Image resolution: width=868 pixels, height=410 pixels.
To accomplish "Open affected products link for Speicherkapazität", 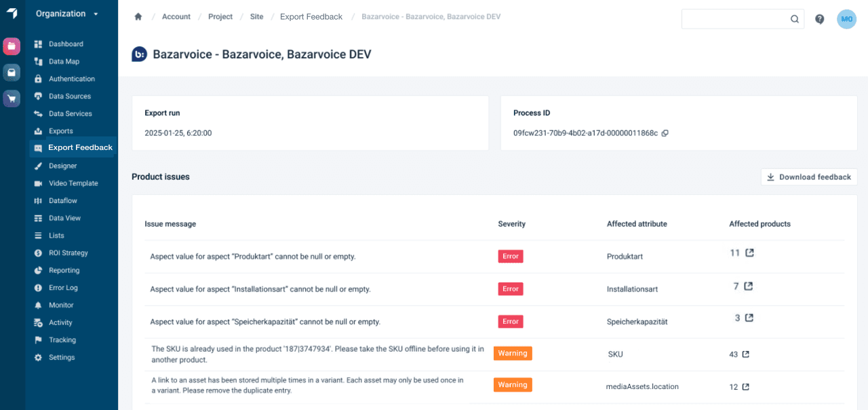I will (x=749, y=318).
